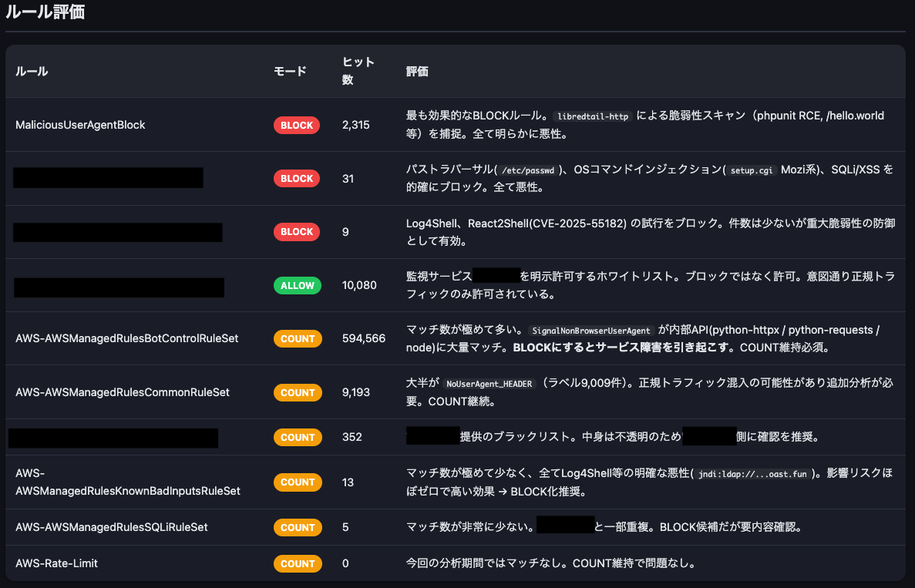Image resolution: width=915 pixels, height=588 pixels.
Task: Click the ヒット数 column header
Action: [358, 71]
